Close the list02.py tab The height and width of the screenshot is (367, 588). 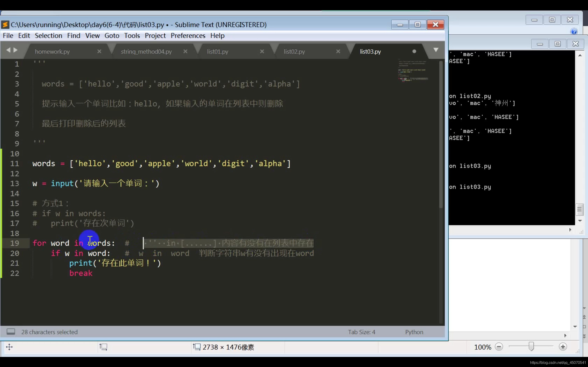[338, 51]
